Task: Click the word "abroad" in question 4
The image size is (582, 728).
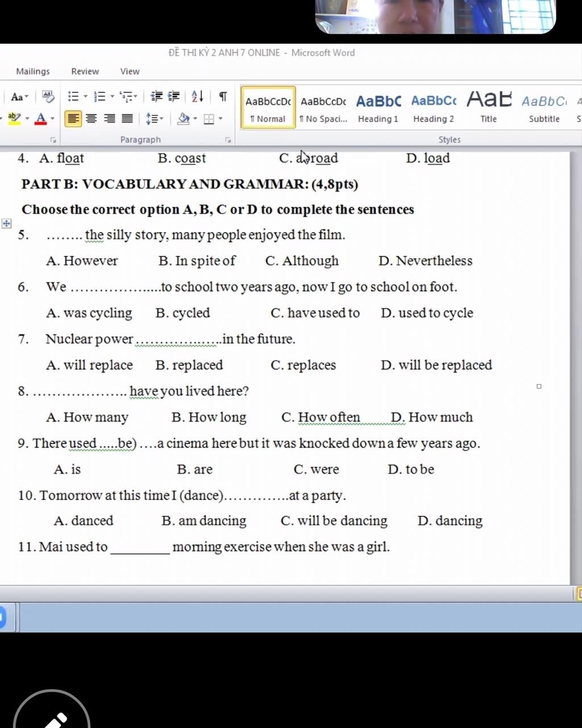Action: pos(317,159)
